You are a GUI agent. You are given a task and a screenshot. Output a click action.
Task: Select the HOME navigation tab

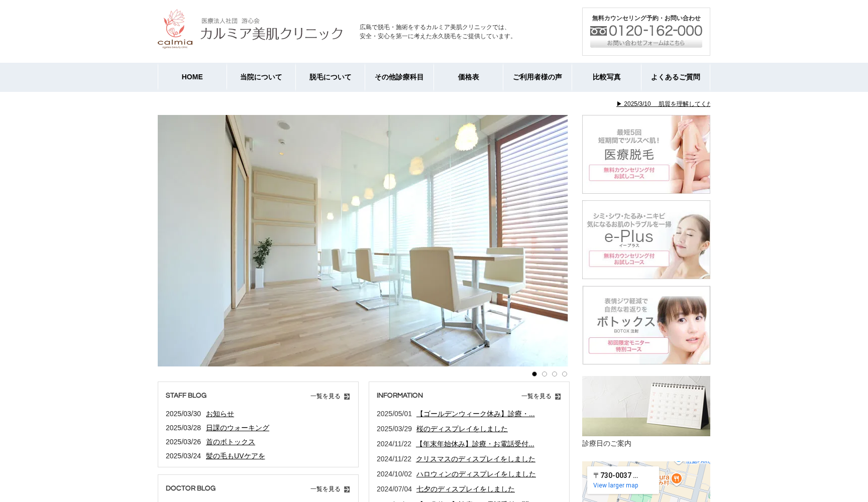tap(192, 77)
